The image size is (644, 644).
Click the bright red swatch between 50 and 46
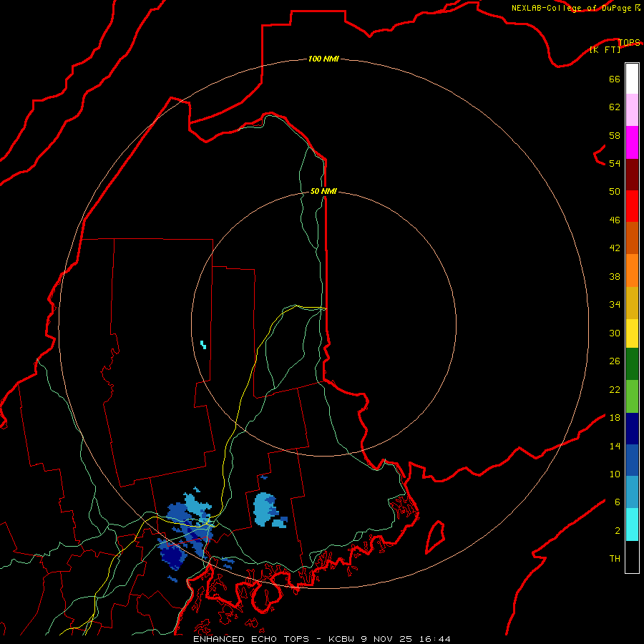click(632, 206)
